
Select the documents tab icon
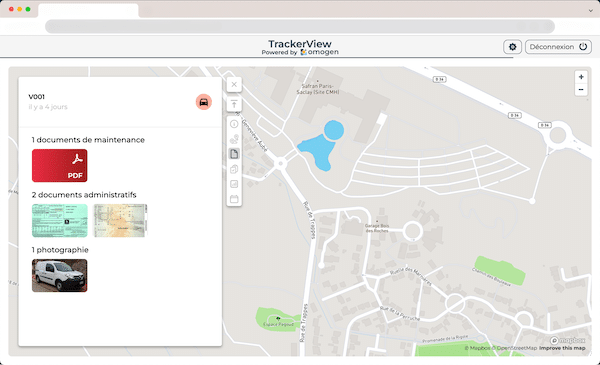click(234, 154)
